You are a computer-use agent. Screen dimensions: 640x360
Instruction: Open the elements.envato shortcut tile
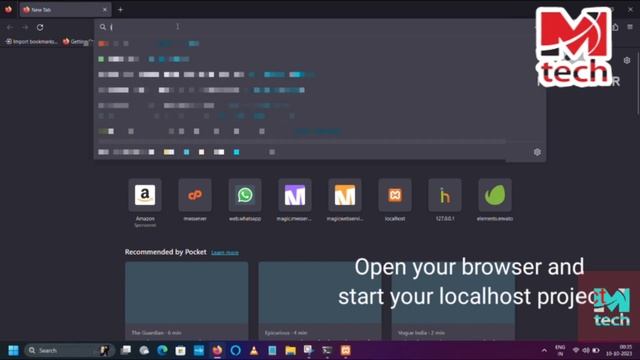click(495, 195)
